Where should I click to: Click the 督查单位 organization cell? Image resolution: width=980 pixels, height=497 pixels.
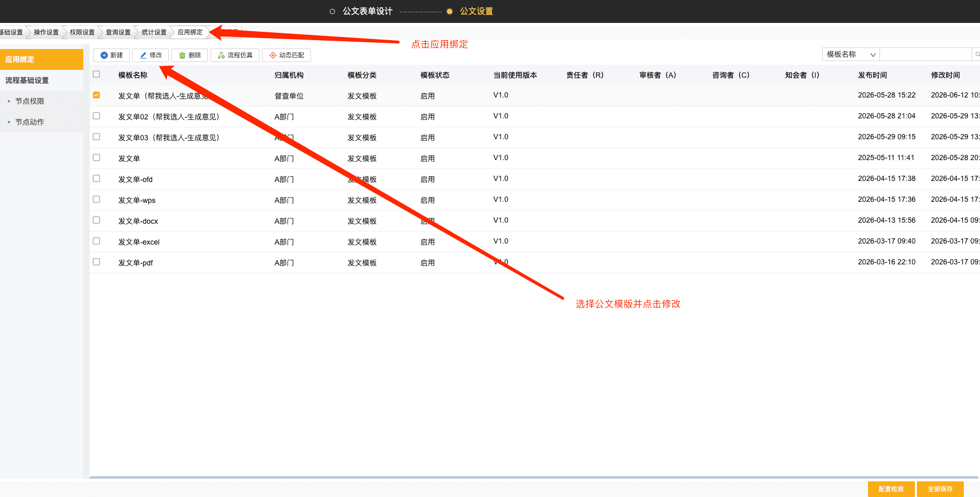[x=289, y=96]
